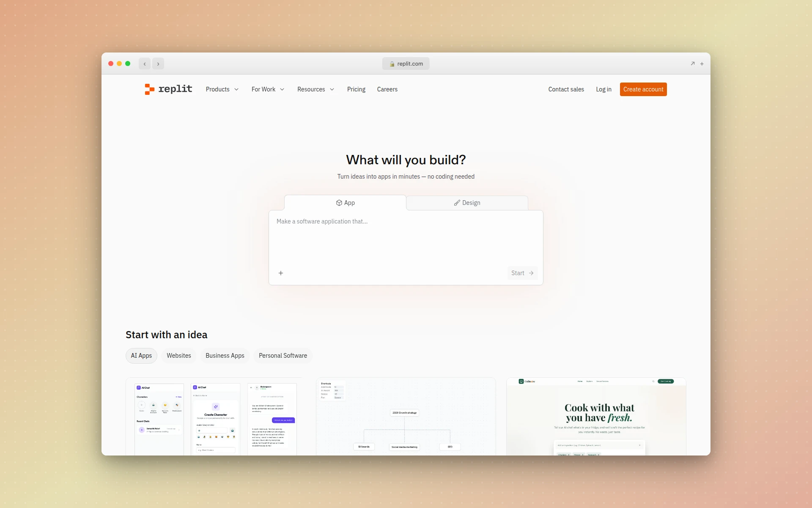Click the pencil icon on the Design tab

[456, 203]
